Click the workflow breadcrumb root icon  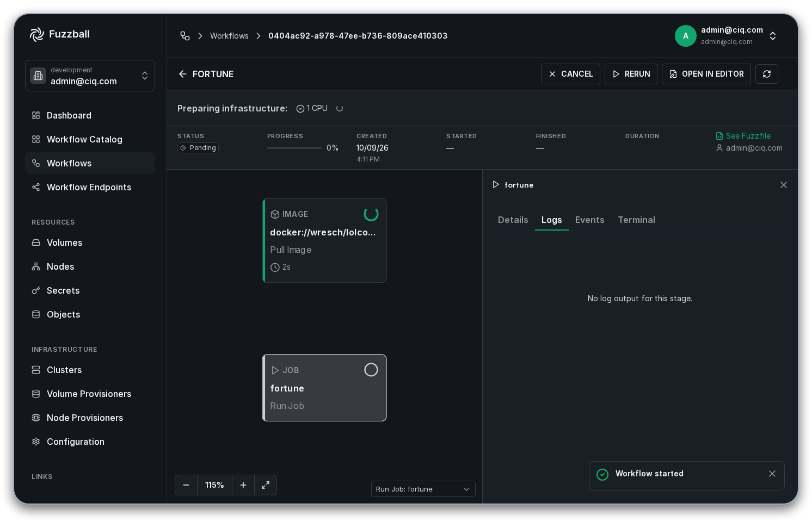point(185,36)
